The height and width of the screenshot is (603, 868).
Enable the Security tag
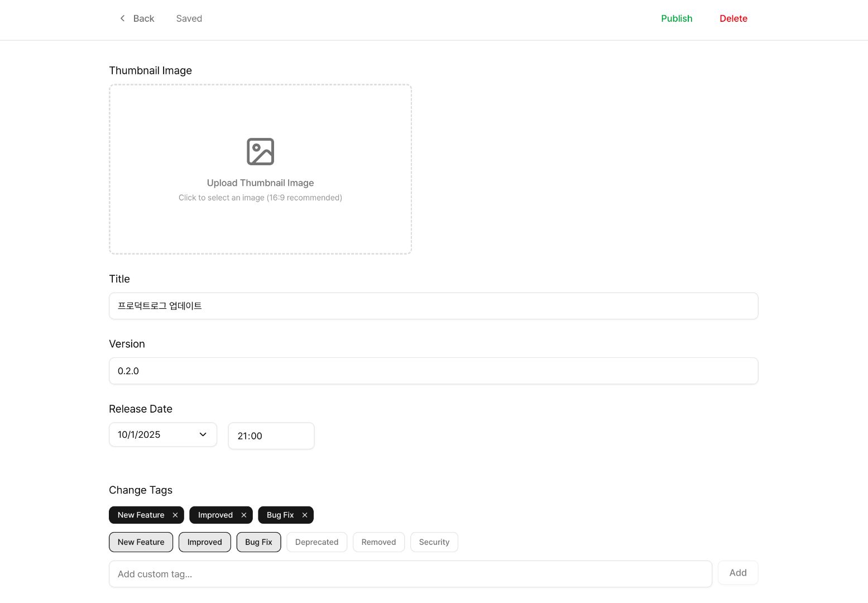[x=434, y=542]
